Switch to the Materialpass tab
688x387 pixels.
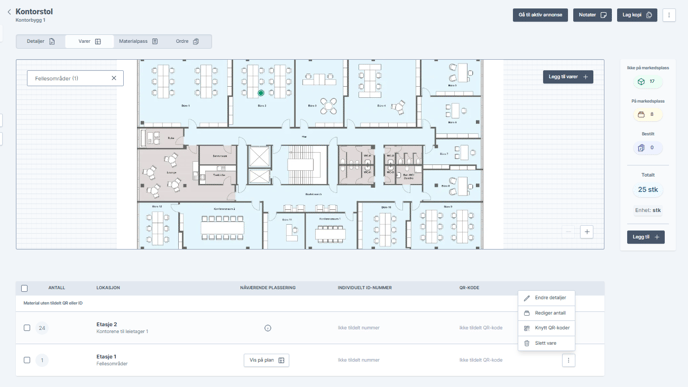[x=138, y=41]
